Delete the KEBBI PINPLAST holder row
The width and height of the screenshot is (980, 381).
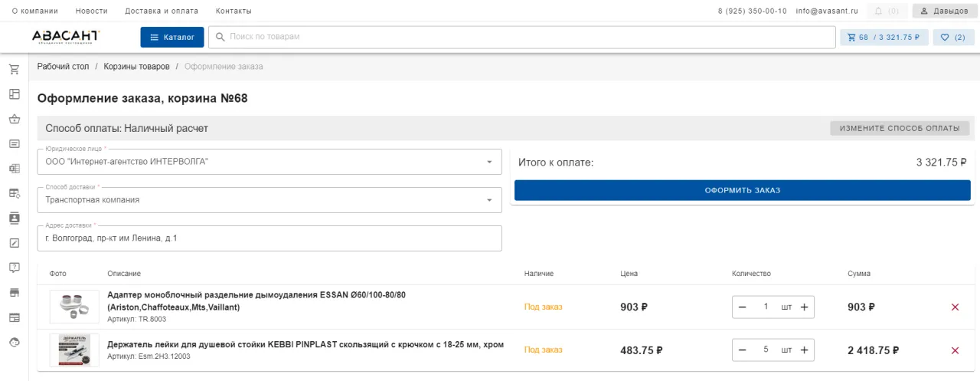coord(955,350)
